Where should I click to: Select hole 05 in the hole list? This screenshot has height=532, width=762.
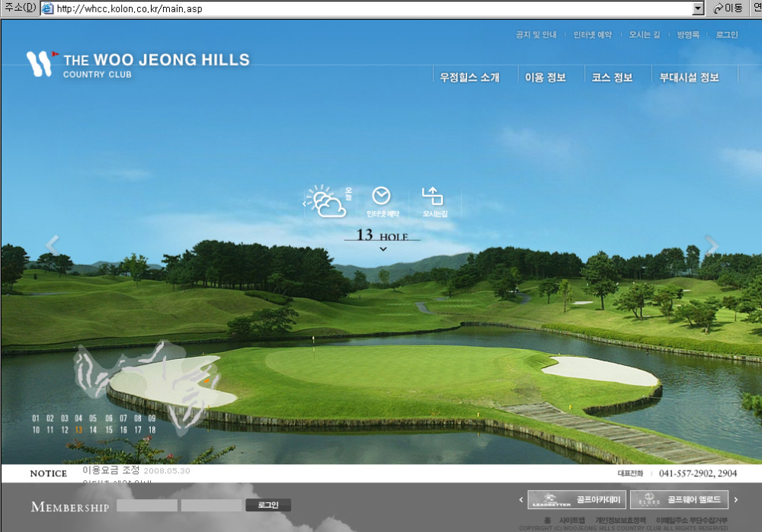coord(93,418)
